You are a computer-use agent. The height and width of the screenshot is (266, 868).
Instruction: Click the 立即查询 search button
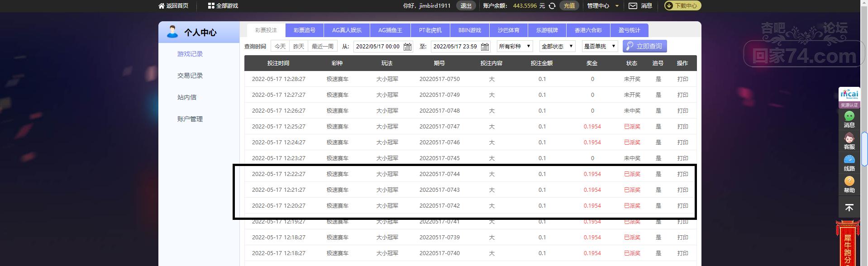pyautogui.click(x=644, y=46)
